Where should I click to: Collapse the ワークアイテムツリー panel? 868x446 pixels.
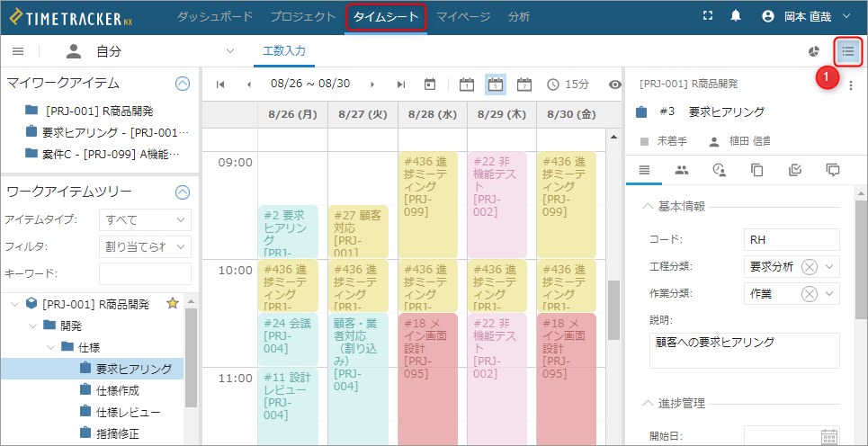182,192
